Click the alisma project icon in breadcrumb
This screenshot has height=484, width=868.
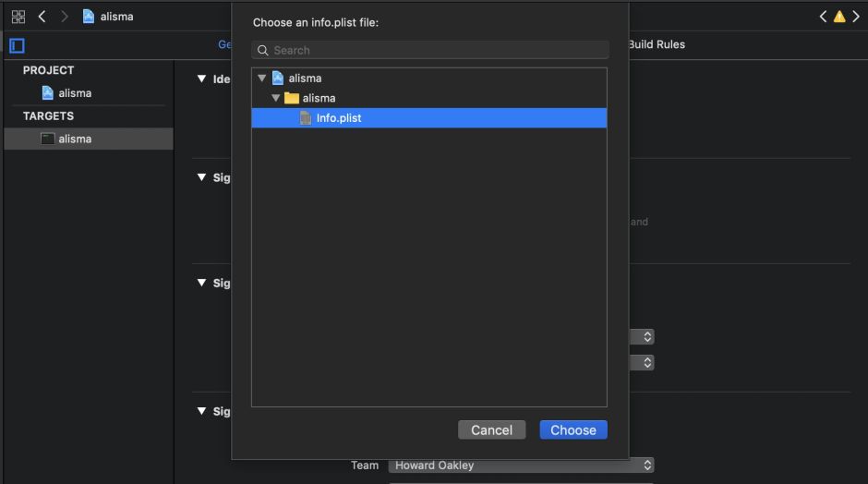(89, 17)
